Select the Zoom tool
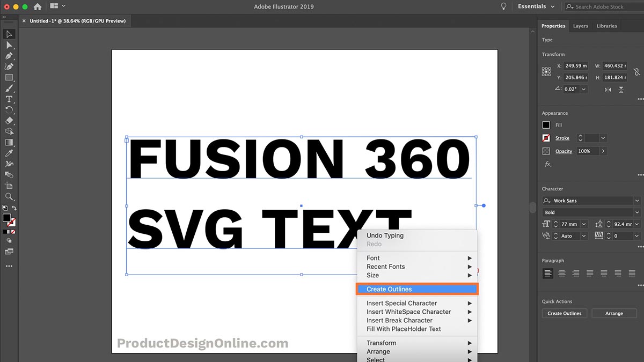 tap(9, 197)
